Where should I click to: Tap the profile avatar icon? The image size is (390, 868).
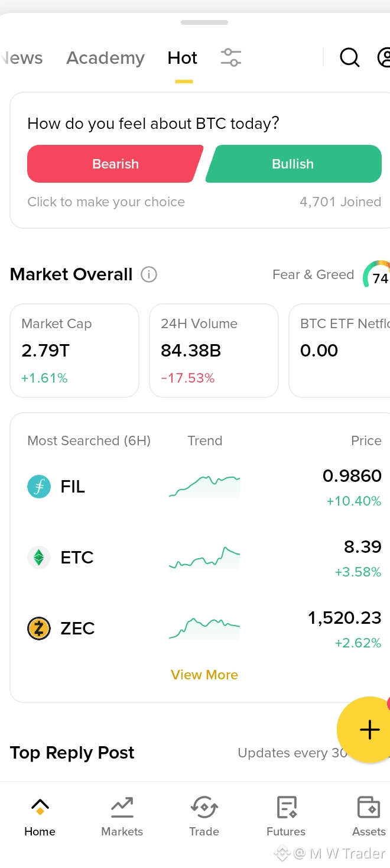click(x=384, y=57)
